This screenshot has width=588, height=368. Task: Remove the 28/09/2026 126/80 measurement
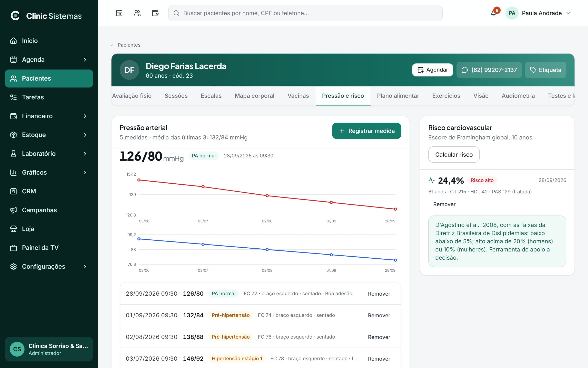point(379,294)
